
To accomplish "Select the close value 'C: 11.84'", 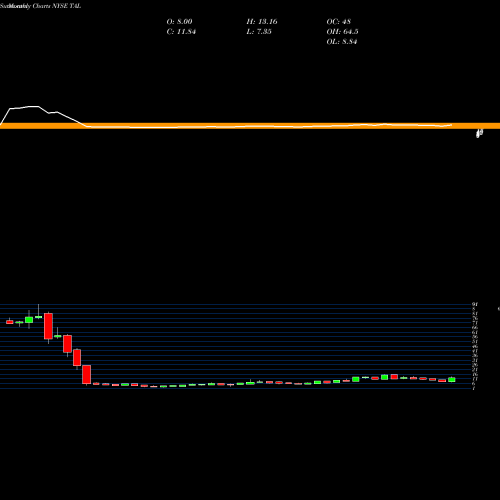I will click(x=181, y=31).
